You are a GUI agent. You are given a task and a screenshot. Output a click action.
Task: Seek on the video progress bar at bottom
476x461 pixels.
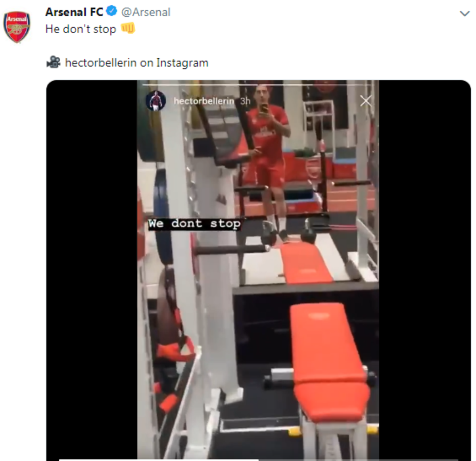coord(258,459)
